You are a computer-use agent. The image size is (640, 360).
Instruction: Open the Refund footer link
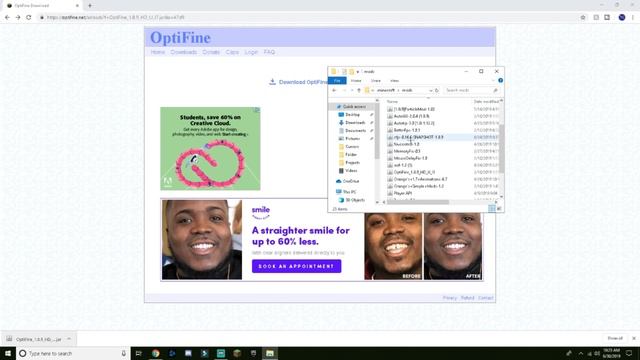(x=467, y=298)
